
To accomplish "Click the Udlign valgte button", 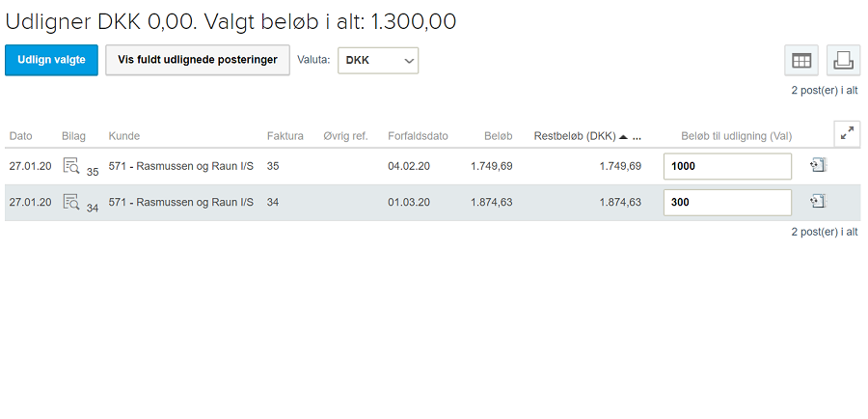I will 51,60.
